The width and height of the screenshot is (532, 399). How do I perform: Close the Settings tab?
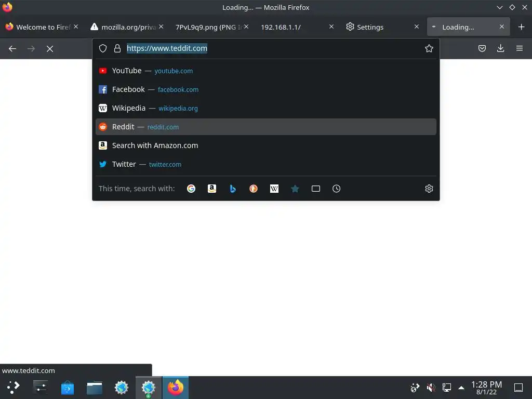pos(417,26)
